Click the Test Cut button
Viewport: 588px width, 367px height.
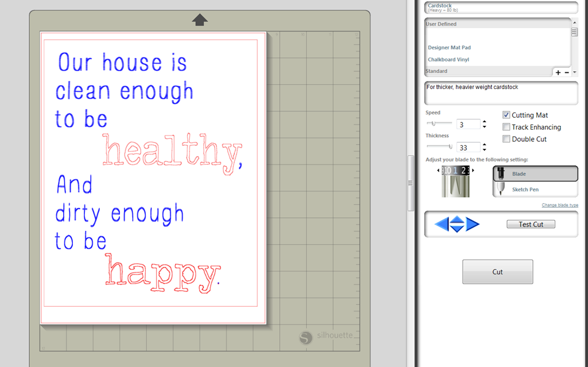(x=531, y=224)
